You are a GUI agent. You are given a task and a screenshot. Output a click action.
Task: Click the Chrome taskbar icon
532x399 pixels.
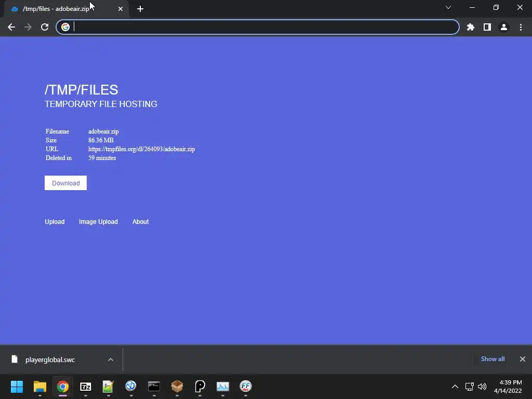tap(63, 387)
